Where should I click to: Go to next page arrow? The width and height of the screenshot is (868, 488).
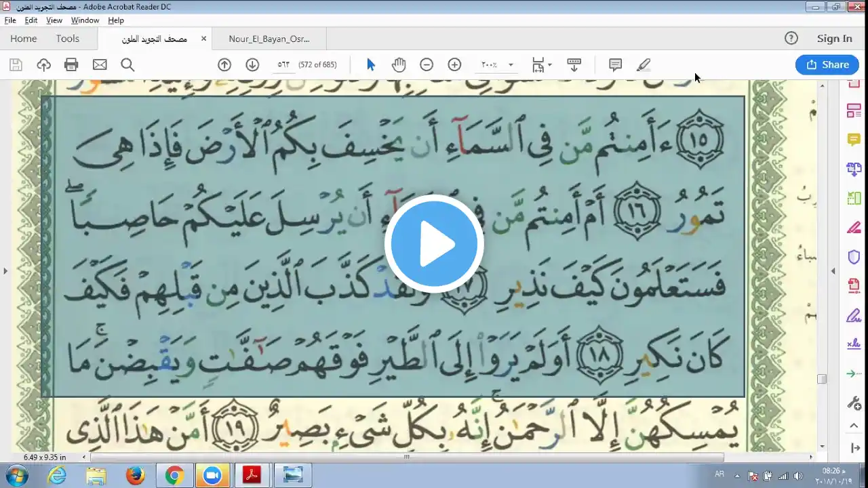[252, 65]
